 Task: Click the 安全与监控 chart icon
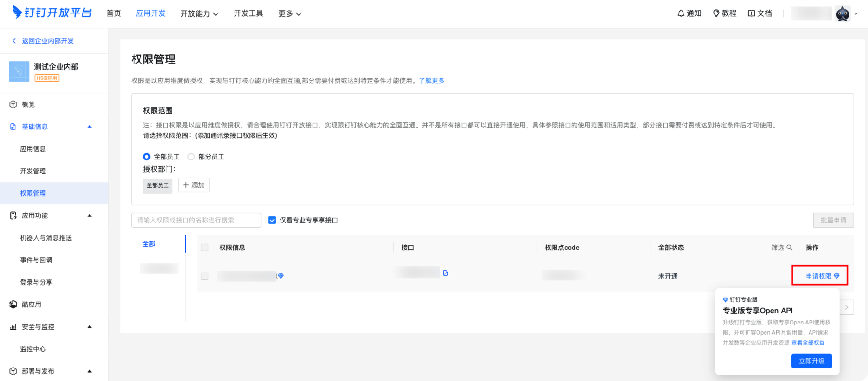[x=13, y=327]
